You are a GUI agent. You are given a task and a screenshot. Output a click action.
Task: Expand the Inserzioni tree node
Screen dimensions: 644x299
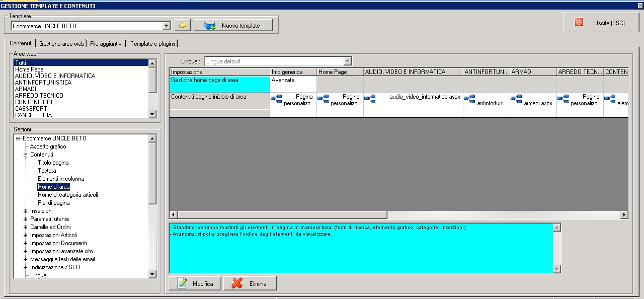click(26, 211)
